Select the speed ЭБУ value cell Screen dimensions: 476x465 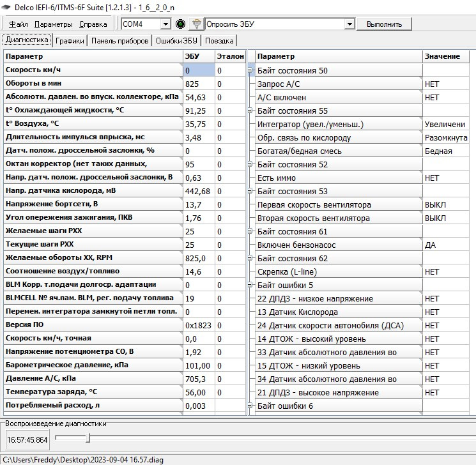tap(198, 70)
